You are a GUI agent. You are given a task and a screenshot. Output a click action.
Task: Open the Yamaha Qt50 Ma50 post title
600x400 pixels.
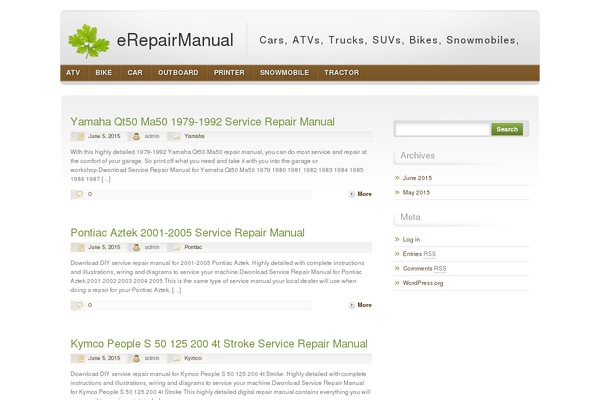pyautogui.click(x=202, y=122)
